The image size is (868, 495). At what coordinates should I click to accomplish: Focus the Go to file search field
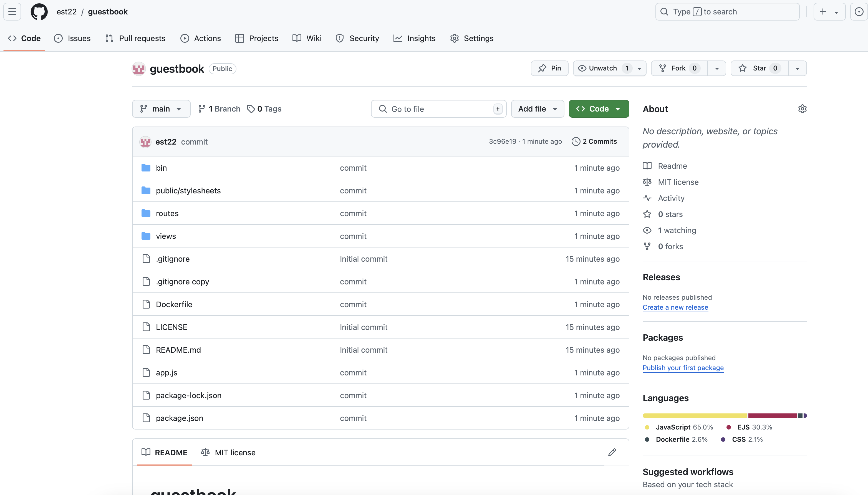click(439, 109)
